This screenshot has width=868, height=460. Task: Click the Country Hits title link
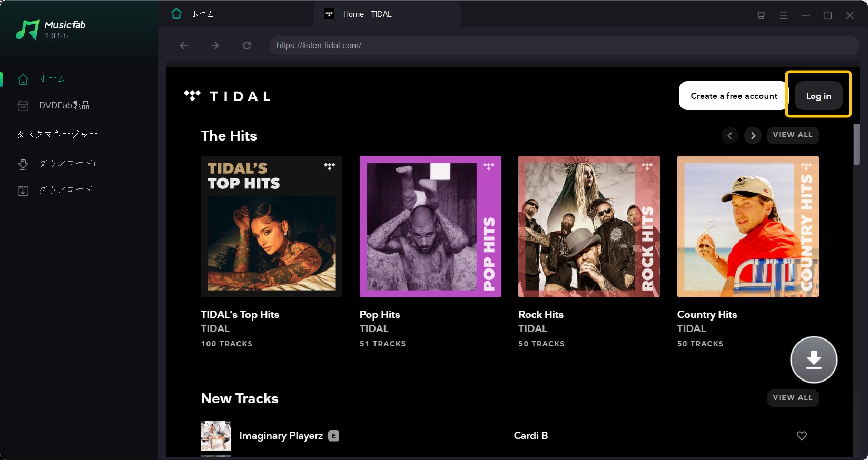(x=707, y=315)
